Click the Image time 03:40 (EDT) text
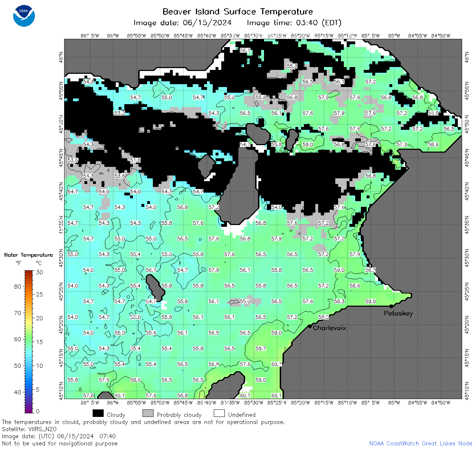This screenshot has height=449, width=476. tap(294, 23)
